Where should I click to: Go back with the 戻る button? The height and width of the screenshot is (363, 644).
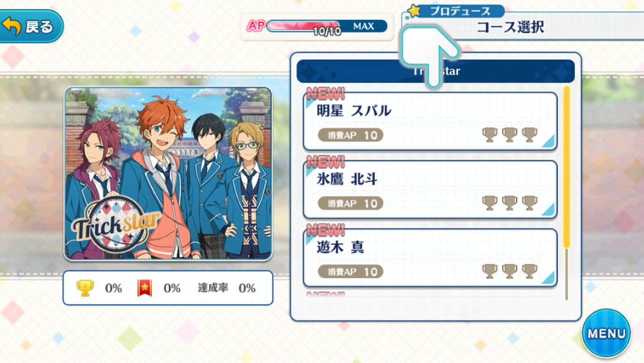click(31, 26)
